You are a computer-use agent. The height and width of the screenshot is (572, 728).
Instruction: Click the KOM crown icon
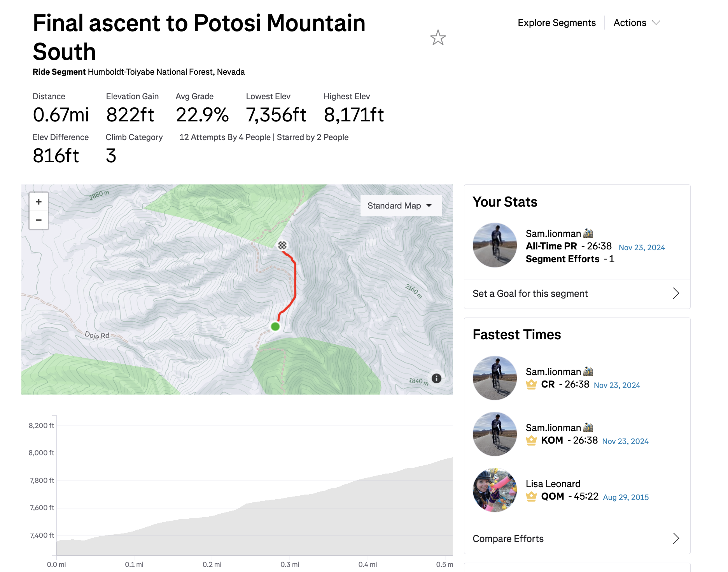531,440
